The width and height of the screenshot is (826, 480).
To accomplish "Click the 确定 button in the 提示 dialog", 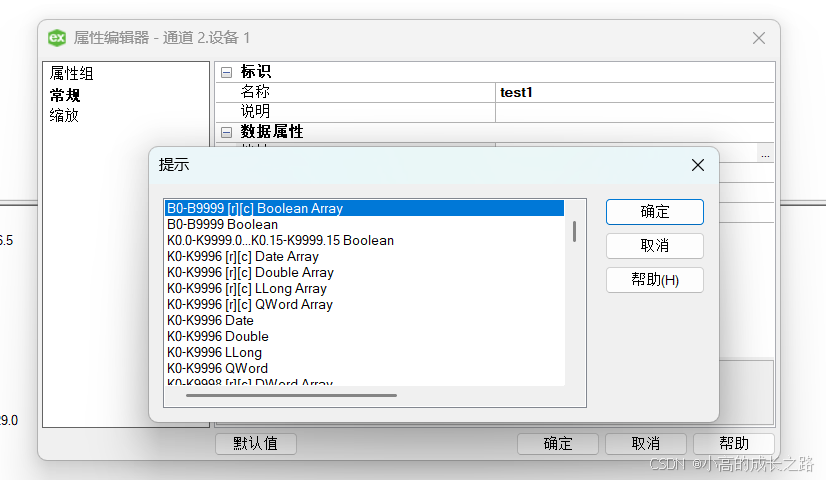I will pyautogui.click(x=654, y=212).
